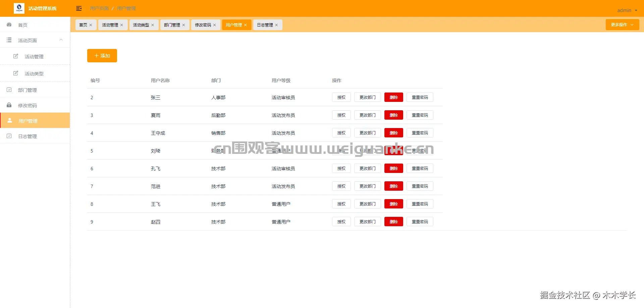The width and height of the screenshot is (644, 308).
Task: Click 授权 for user 孔飞
Action: tap(341, 168)
